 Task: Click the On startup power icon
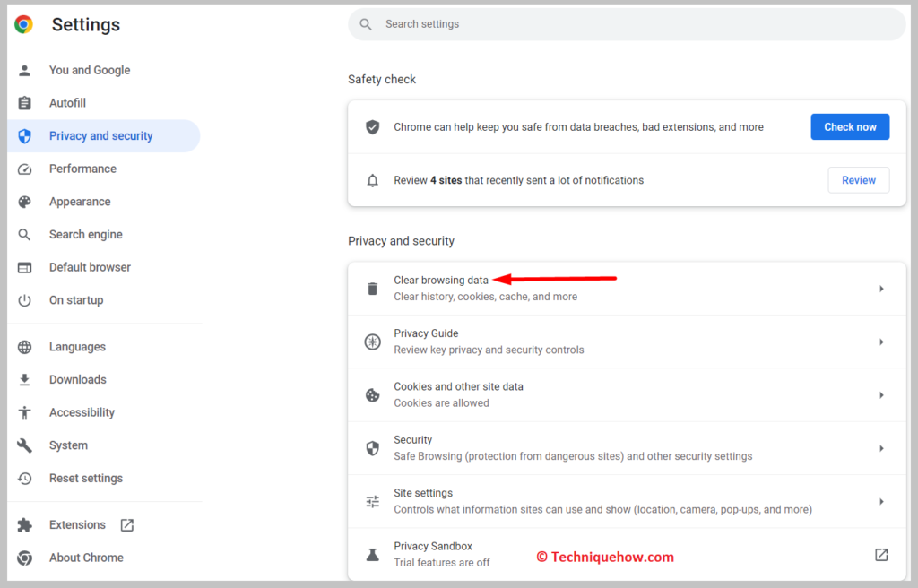(x=24, y=300)
